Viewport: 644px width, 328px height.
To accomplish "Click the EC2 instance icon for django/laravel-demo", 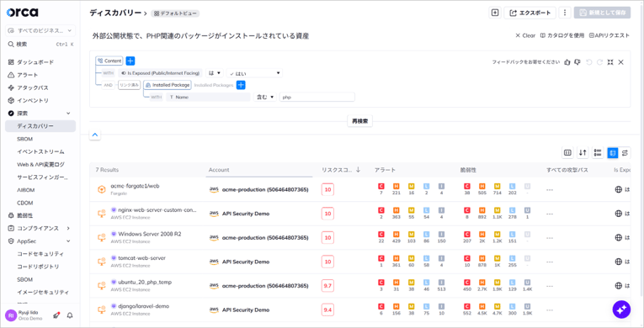I will 101,309.
